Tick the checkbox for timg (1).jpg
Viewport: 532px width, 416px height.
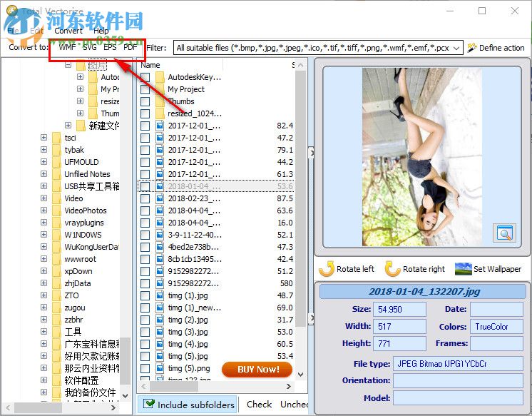pyautogui.click(x=145, y=295)
